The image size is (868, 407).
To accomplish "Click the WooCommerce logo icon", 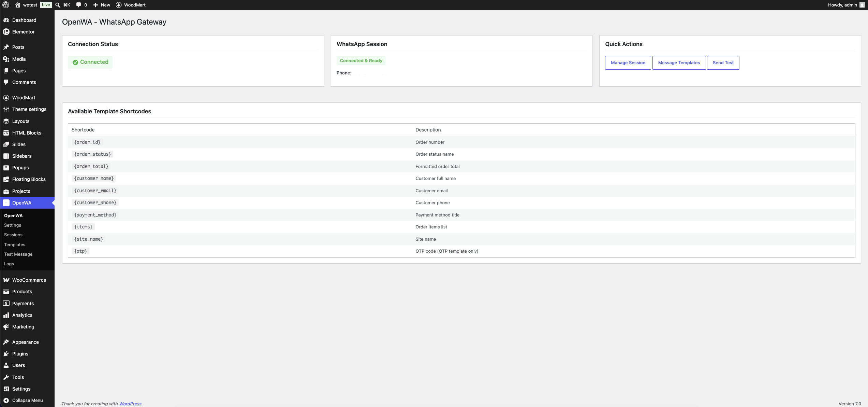I will click(x=6, y=280).
